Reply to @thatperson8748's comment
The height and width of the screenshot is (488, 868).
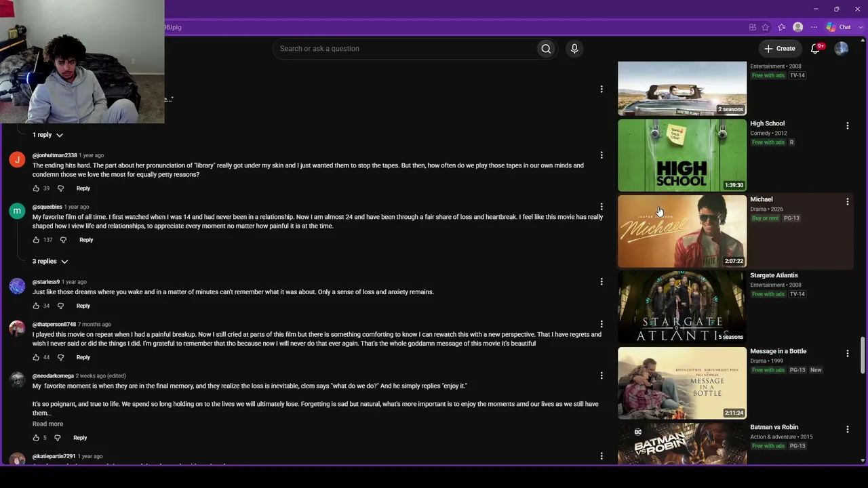tap(83, 357)
